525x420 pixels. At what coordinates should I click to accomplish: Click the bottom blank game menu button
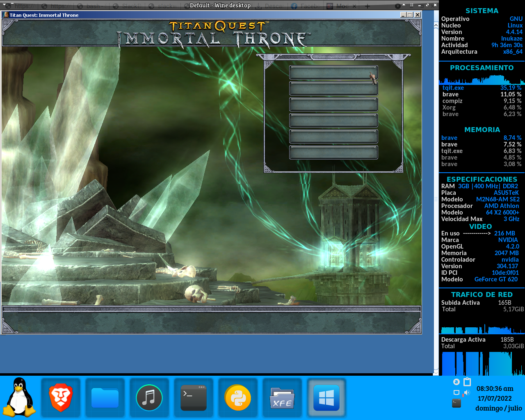(x=333, y=153)
